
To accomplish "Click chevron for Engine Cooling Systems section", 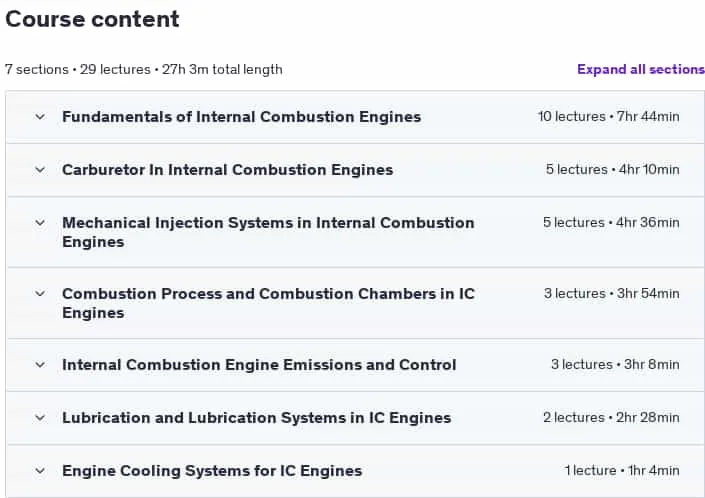I will [x=40, y=471].
